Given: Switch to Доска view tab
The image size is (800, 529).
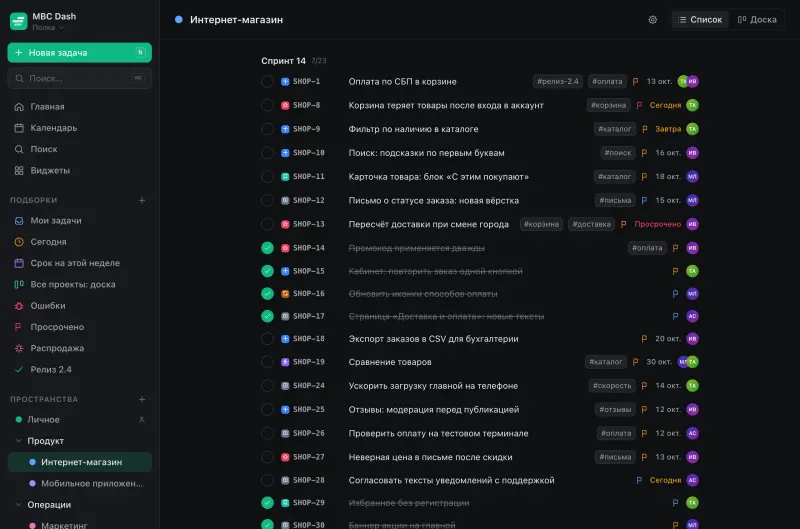Looking at the screenshot, I should pyautogui.click(x=757, y=20).
